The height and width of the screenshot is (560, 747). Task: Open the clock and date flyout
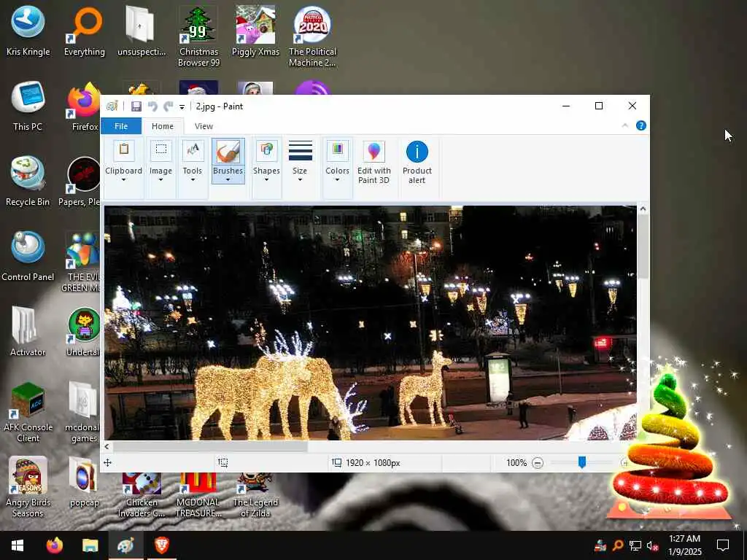[684, 545]
